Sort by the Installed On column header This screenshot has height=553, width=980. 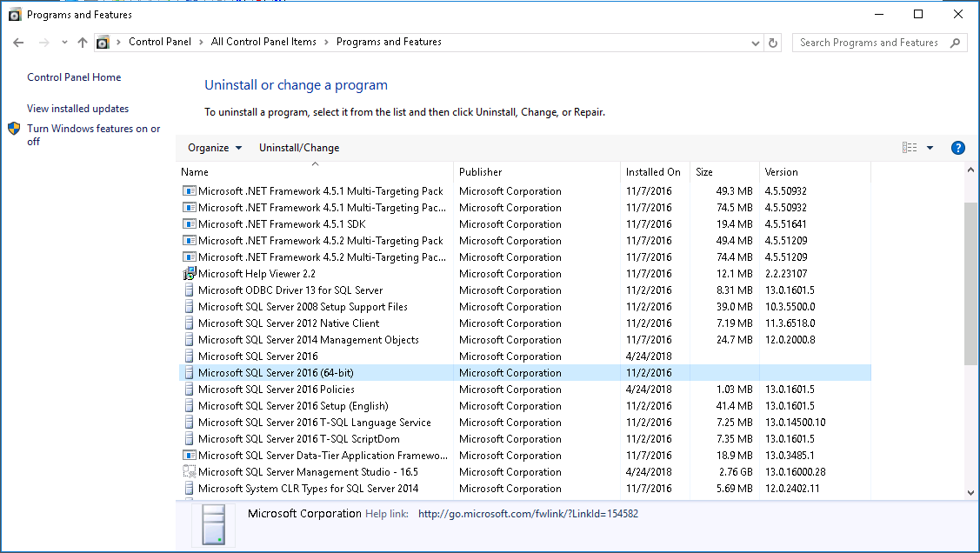tap(655, 172)
